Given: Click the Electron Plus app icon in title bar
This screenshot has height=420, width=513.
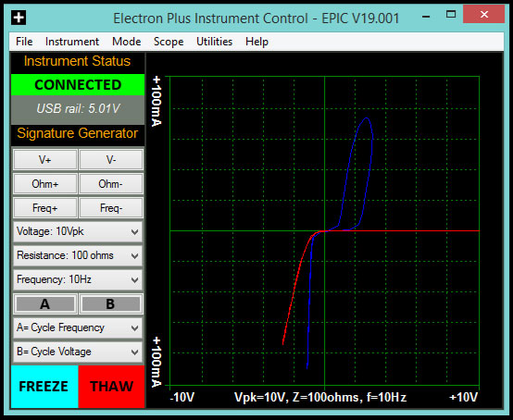Looking at the screenshot, I should [19, 18].
